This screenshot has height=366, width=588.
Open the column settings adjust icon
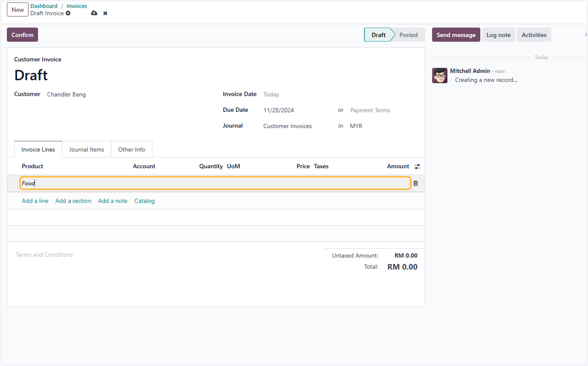(417, 166)
